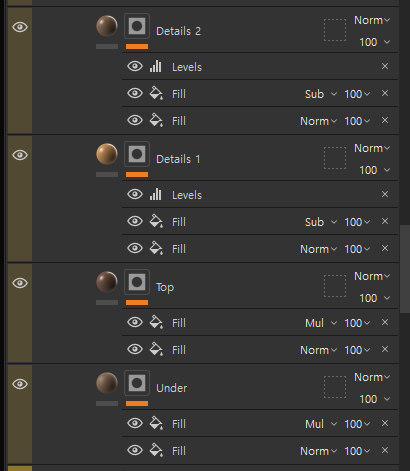Image resolution: width=410 pixels, height=471 pixels.
Task: Delete the Mul fill under the Under layer
Action: [385, 423]
